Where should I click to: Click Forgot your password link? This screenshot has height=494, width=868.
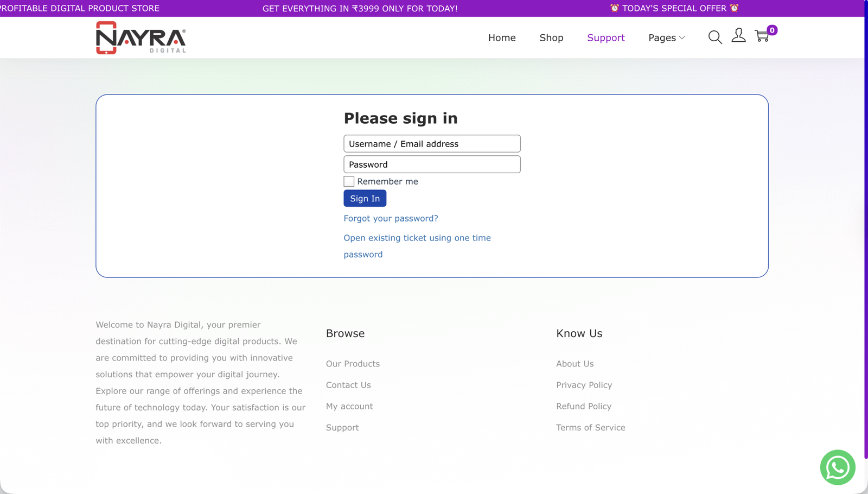(391, 218)
